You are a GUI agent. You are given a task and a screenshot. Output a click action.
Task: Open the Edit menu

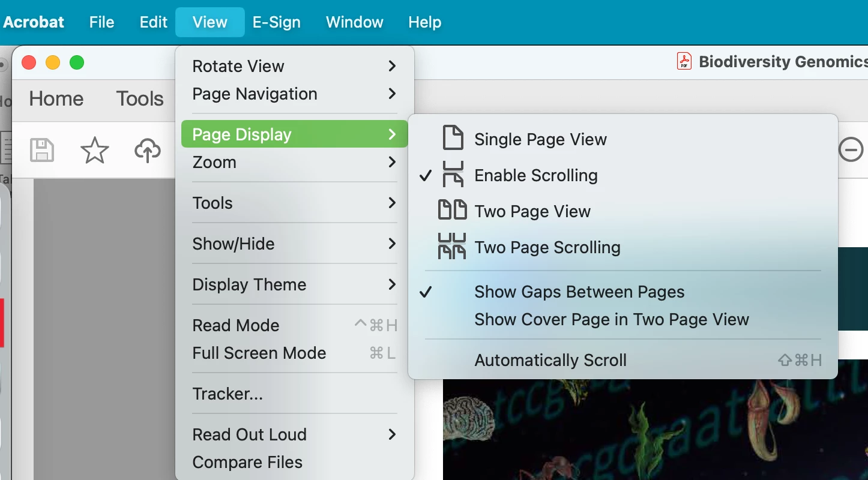tap(153, 22)
